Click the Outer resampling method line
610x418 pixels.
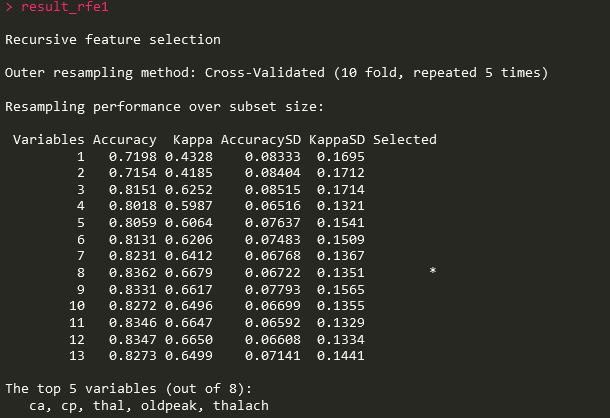277,73
